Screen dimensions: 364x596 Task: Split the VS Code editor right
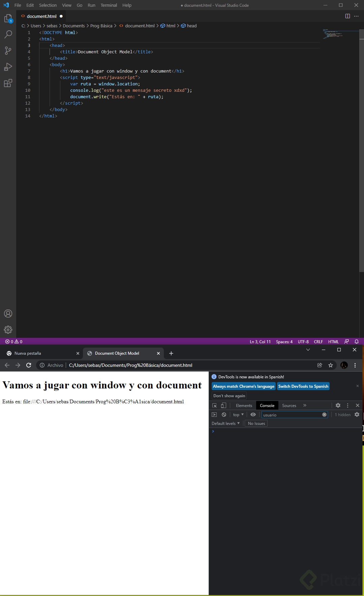point(347,16)
